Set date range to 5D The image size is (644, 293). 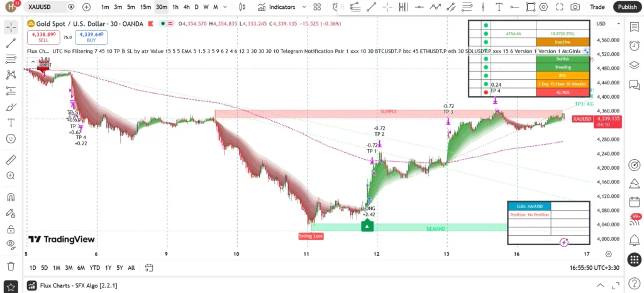coord(45,268)
